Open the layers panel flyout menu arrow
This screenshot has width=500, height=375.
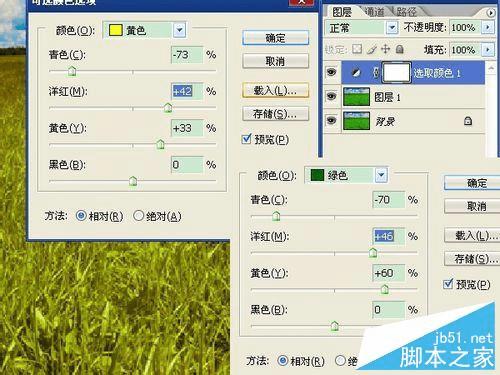[491, 13]
